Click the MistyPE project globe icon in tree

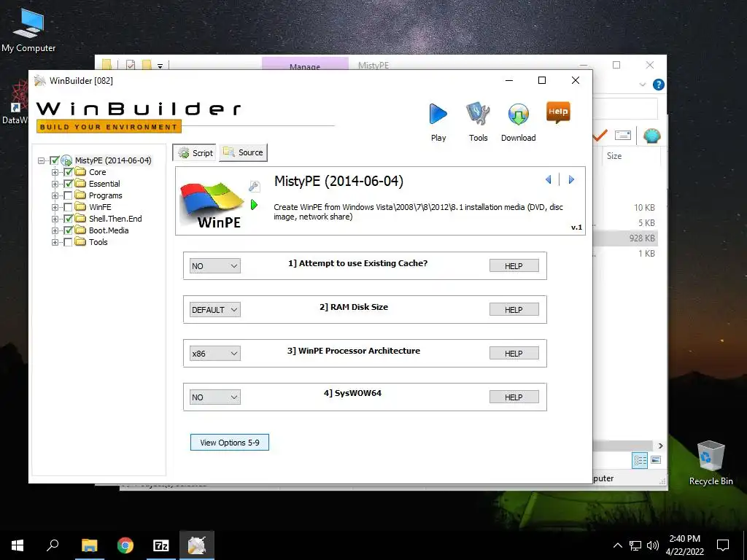(66, 160)
